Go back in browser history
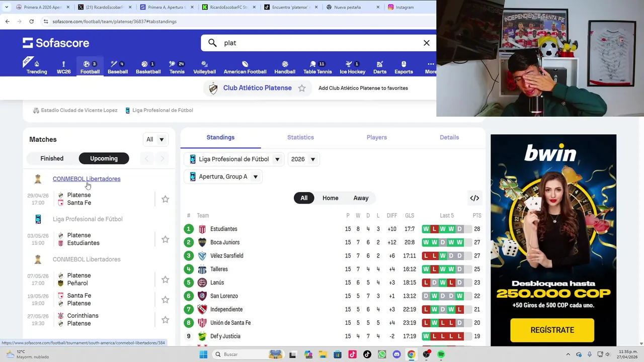 (x=7, y=22)
